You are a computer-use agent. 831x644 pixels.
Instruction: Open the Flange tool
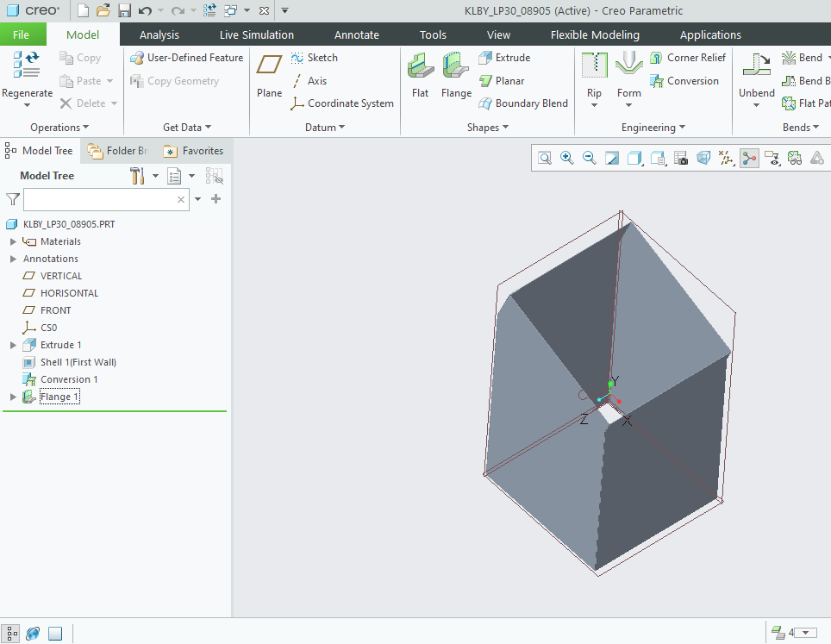456,74
